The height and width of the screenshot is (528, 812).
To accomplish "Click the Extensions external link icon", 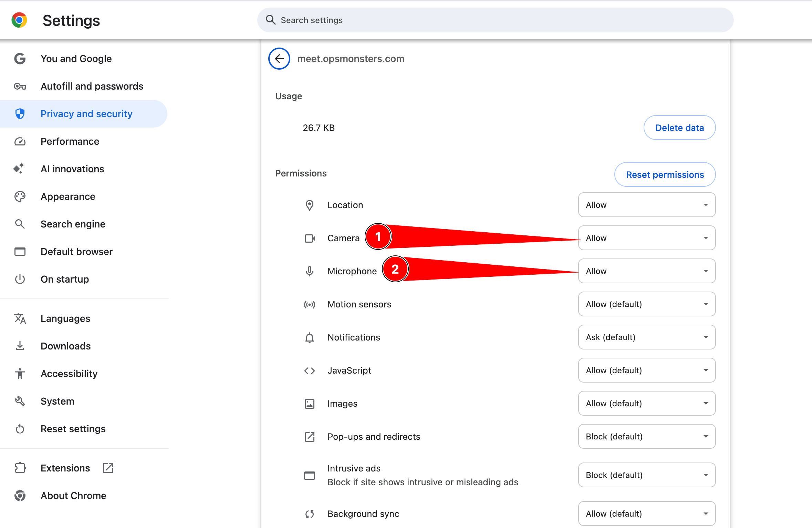I will (108, 468).
